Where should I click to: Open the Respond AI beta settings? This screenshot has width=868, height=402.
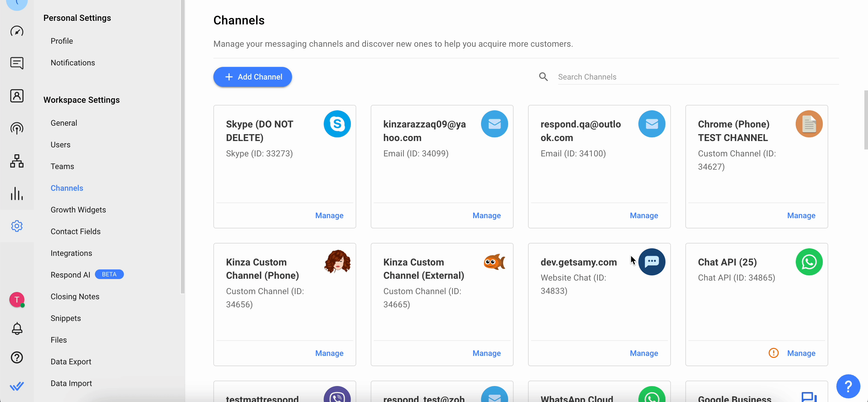[71, 275]
